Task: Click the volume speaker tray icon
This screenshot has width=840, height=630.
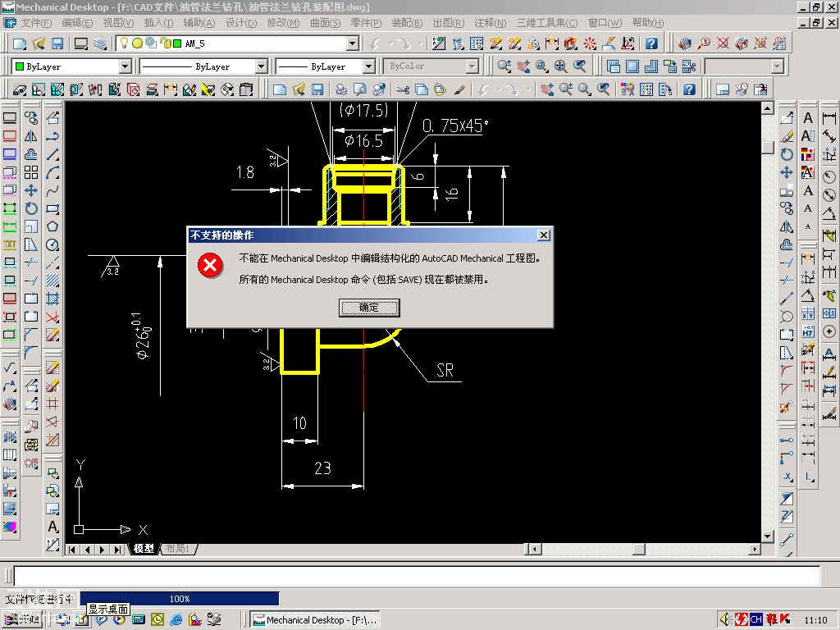Action: tap(725, 619)
